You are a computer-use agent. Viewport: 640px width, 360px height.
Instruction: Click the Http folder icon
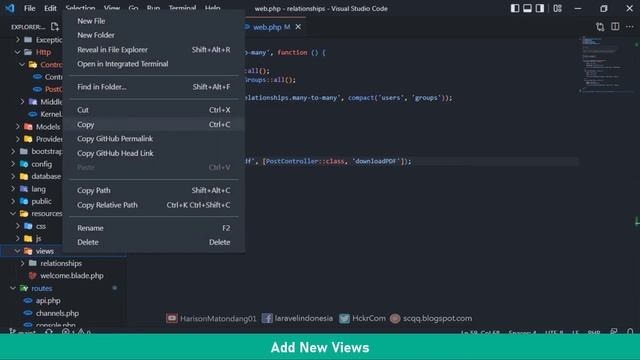pos(28,52)
